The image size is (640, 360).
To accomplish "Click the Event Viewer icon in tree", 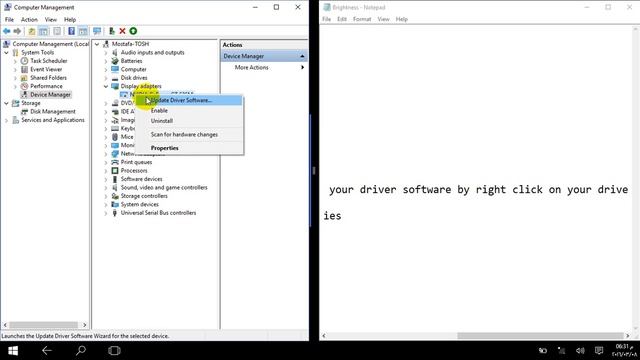I will point(24,69).
